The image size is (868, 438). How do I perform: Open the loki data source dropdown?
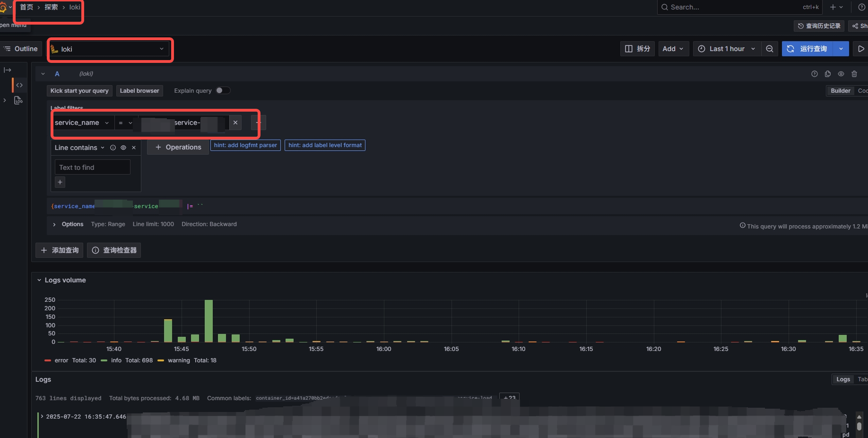tap(110, 49)
